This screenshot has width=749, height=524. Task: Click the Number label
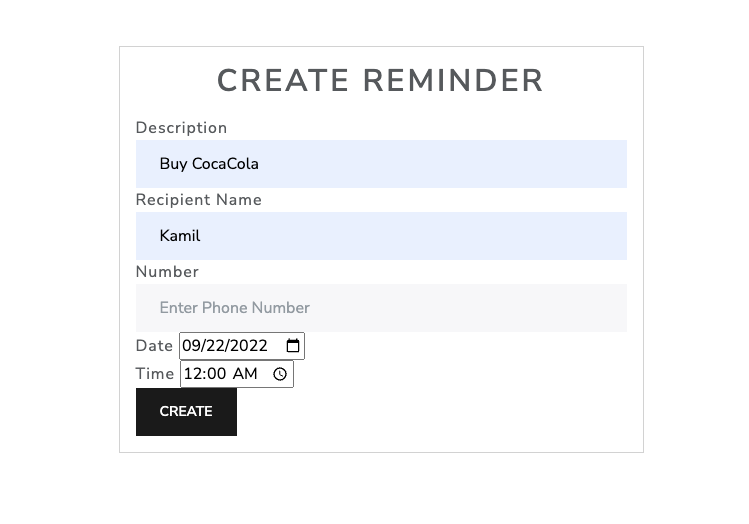167,272
